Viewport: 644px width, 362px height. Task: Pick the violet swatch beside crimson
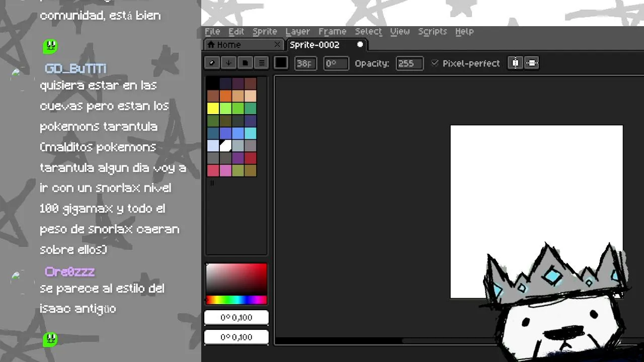point(238,158)
